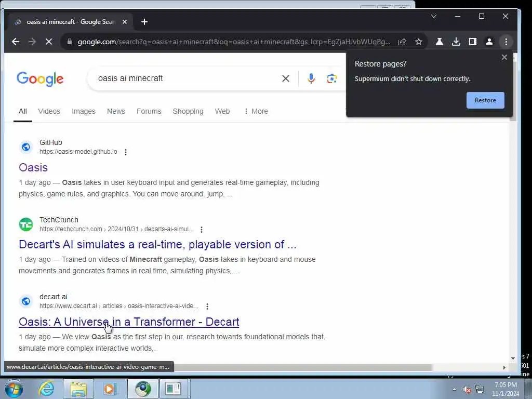Bookmark this page with the star

pos(419,42)
